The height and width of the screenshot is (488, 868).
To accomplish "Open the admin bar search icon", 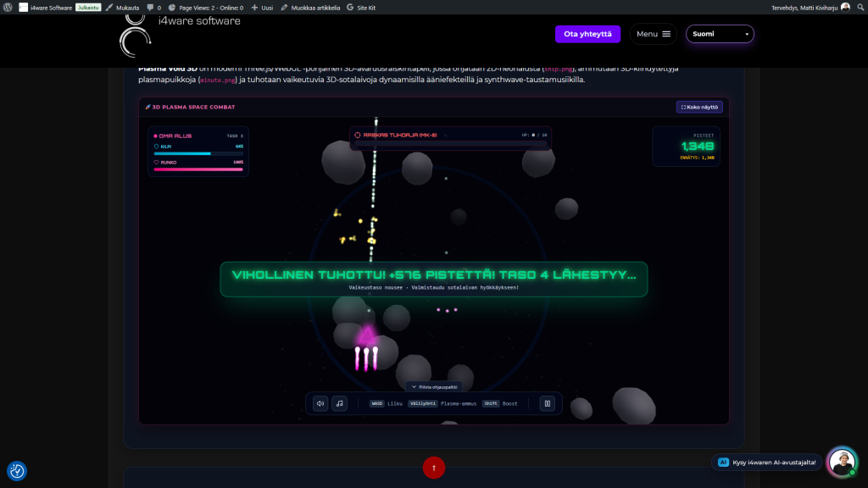I will (861, 8).
